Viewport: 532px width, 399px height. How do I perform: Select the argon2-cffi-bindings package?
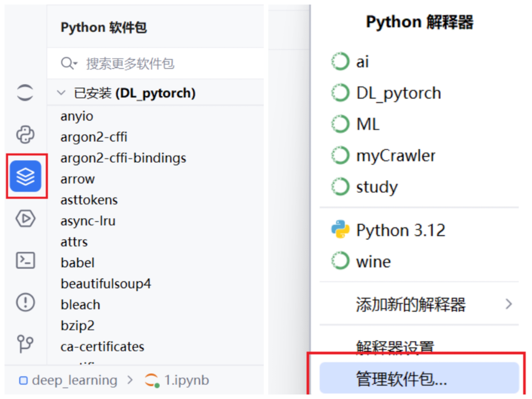(x=123, y=158)
